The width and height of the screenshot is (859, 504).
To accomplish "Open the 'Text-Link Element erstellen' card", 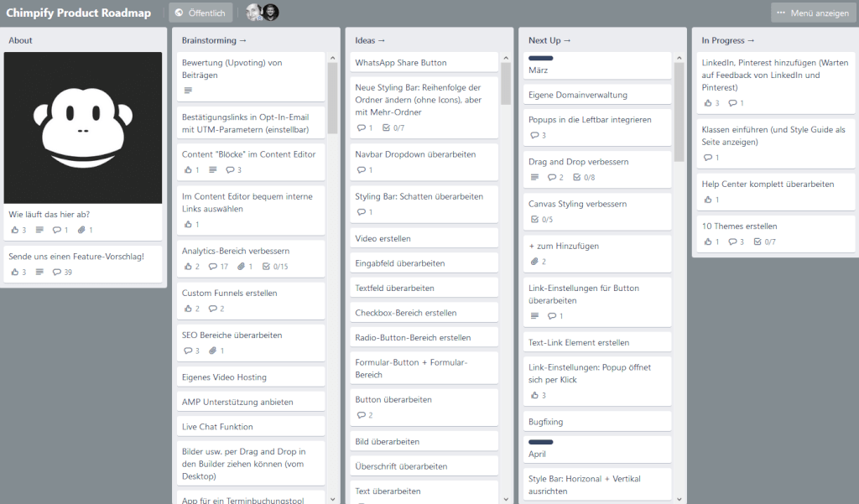I will click(x=597, y=342).
